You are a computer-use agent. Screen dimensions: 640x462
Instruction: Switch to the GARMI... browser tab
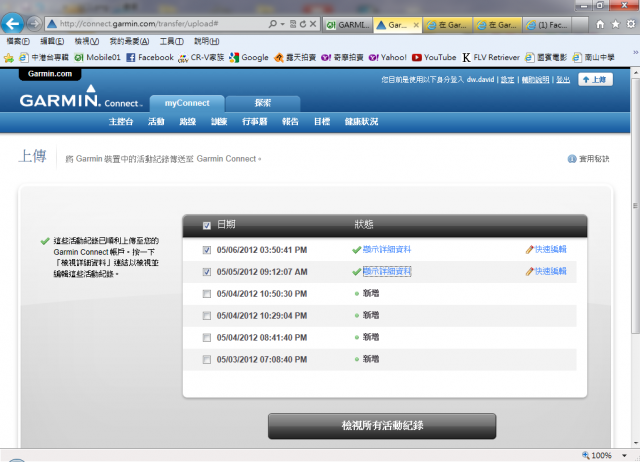coord(348,25)
